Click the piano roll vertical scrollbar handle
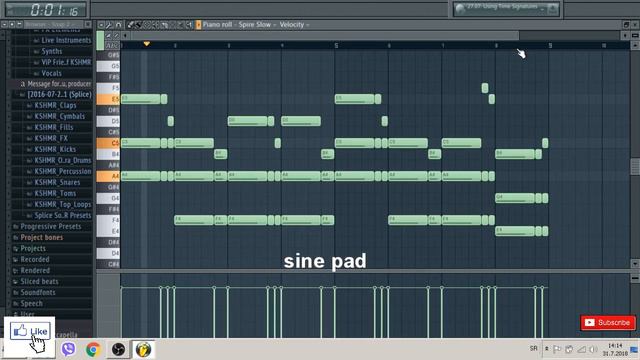This screenshot has height=360, width=640. coord(635,167)
